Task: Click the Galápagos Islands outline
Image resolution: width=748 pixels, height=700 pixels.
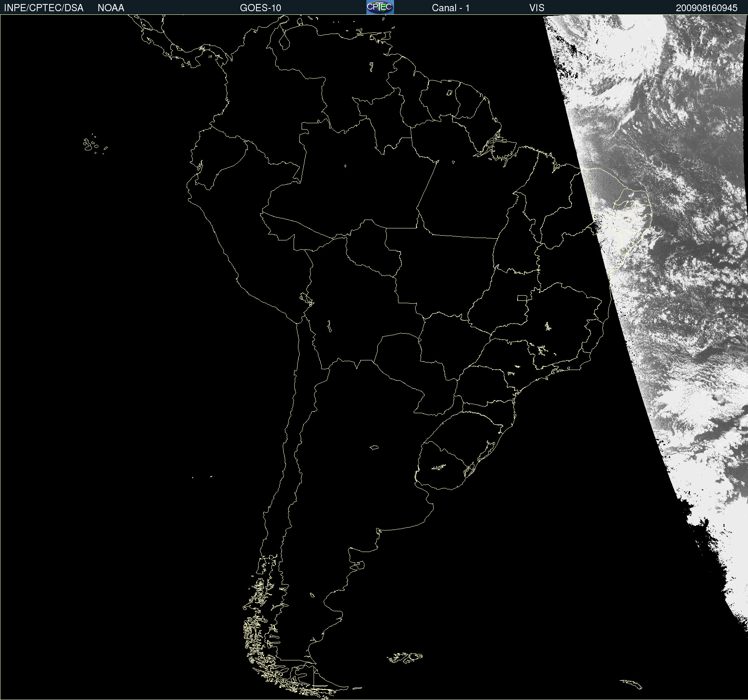Action: click(95, 144)
